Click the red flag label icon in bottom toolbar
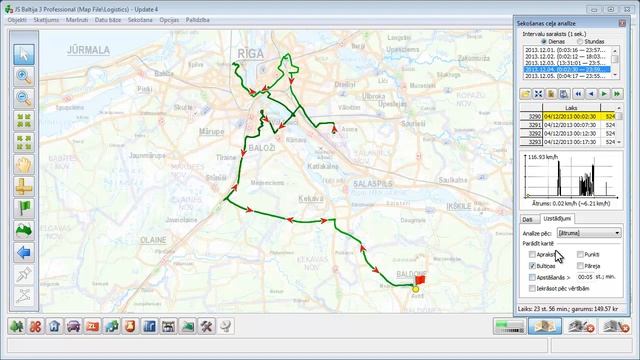Screen dimensions: 640x360 (92, 327)
